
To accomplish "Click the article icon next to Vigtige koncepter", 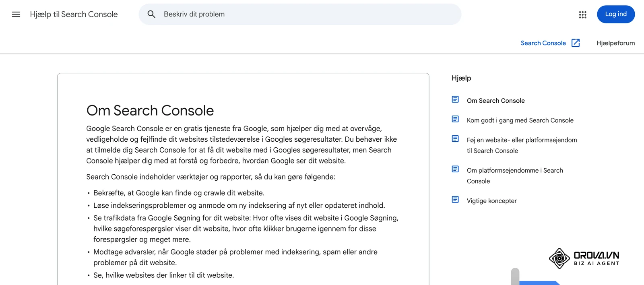I will [455, 200].
